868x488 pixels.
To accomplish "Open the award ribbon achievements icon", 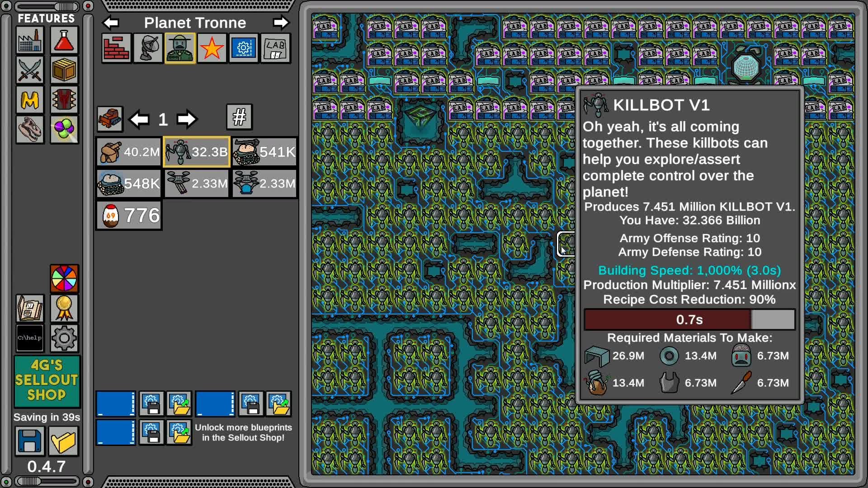I will tap(64, 308).
